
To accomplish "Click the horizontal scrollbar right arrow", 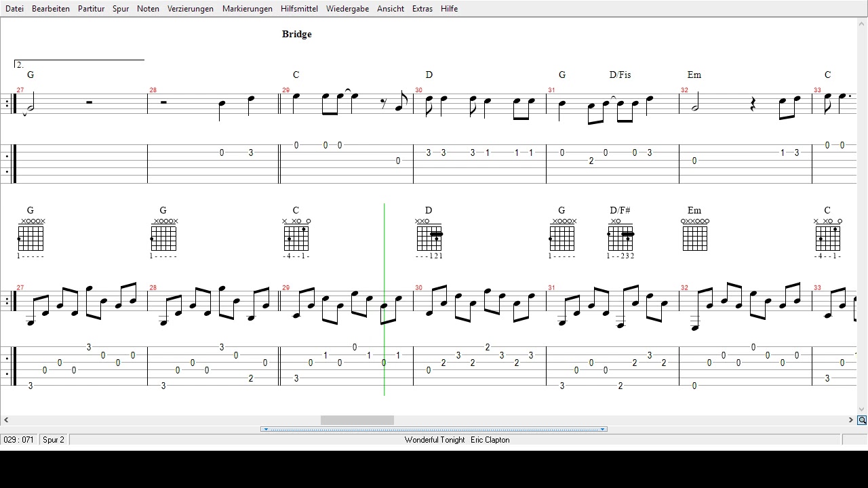I will click(x=851, y=420).
